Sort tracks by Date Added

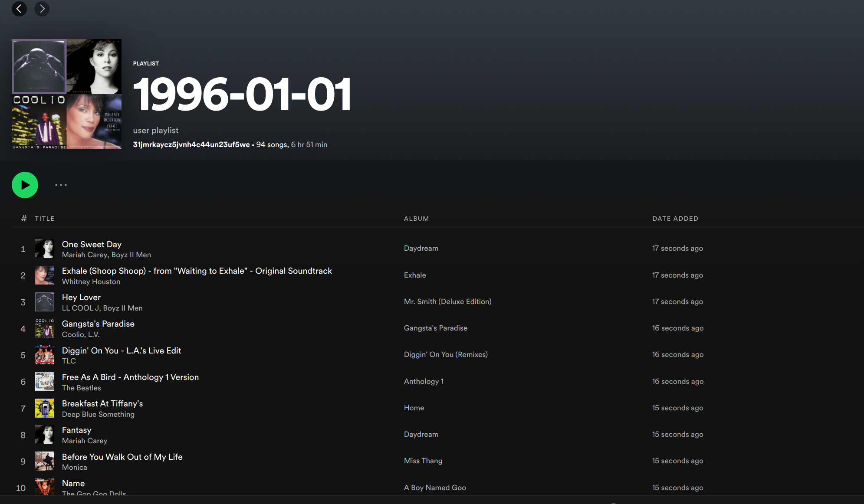point(675,218)
